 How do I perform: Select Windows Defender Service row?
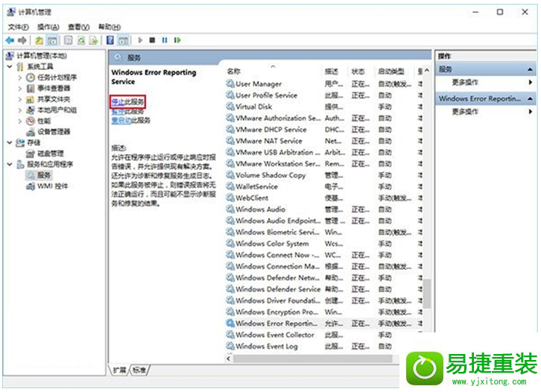point(323,289)
